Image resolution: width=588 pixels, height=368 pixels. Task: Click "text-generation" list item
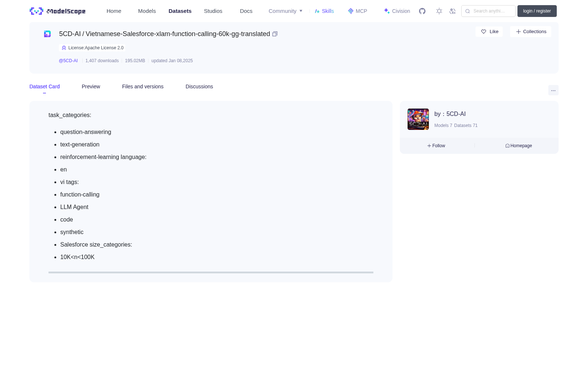pyautogui.click(x=80, y=145)
